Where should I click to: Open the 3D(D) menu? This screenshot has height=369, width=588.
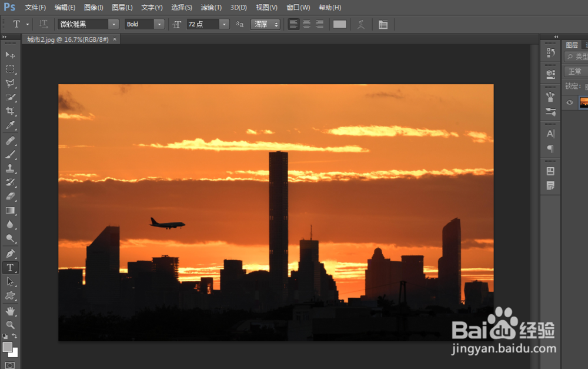point(239,8)
